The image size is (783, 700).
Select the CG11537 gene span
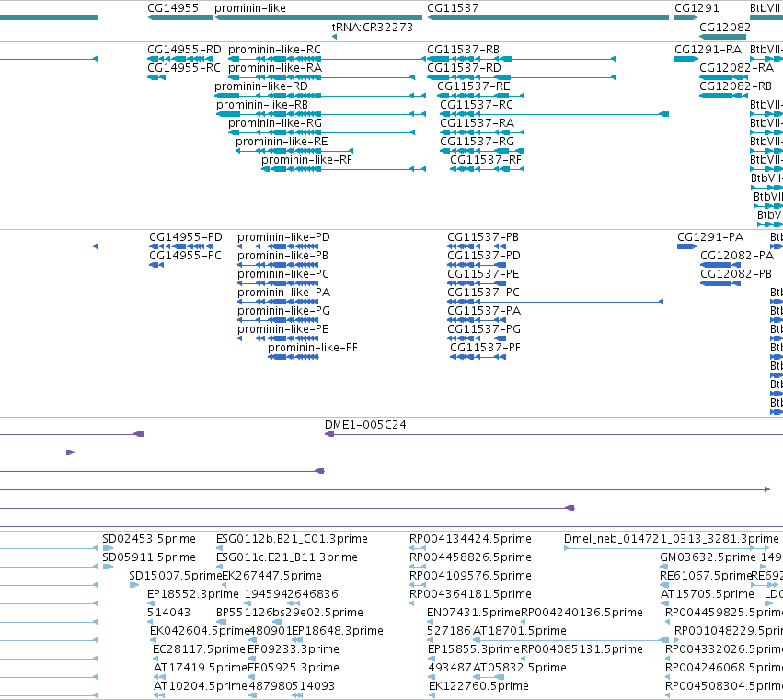click(x=547, y=17)
